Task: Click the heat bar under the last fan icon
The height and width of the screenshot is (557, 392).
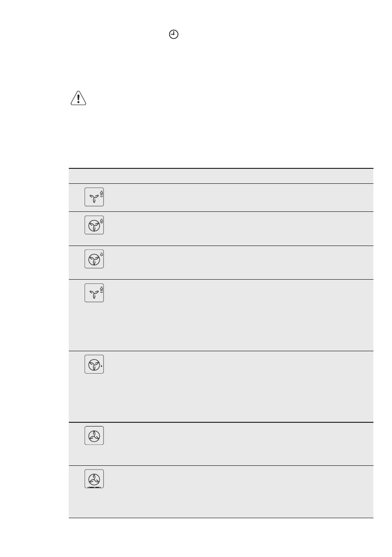Action: [x=94, y=487]
